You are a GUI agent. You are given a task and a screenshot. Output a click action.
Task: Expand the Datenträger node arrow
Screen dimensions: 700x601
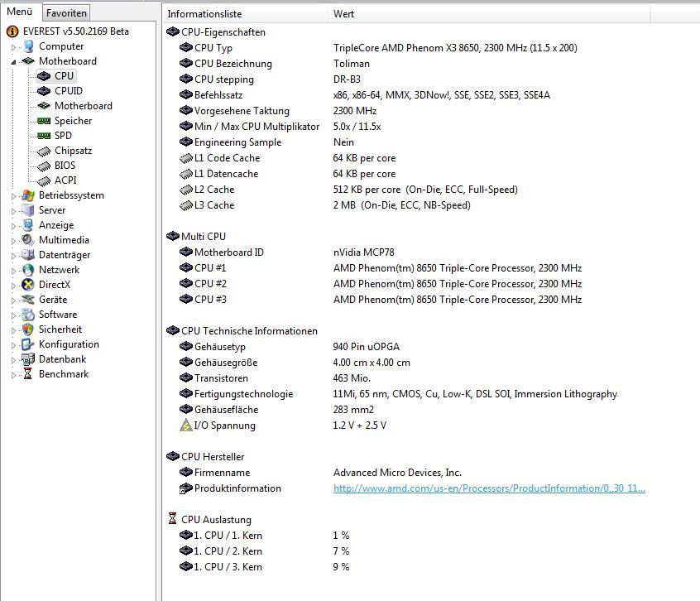13,256
